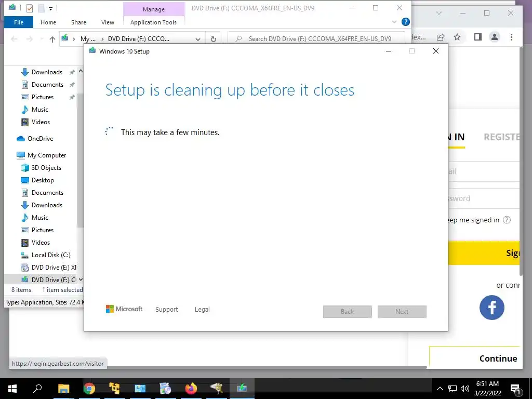The height and width of the screenshot is (399, 532).
Task: Click navigation pane scroll up arrow
Action: pos(81,71)
